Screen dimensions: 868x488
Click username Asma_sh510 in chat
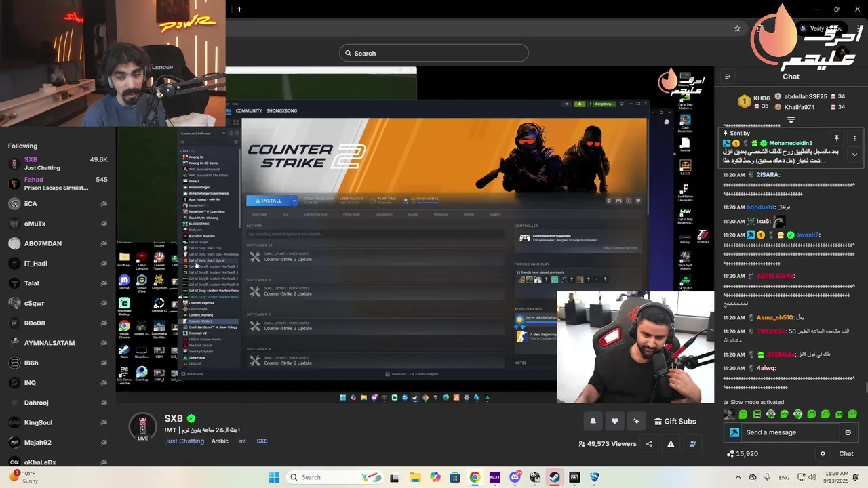click(x=775, y=317)
